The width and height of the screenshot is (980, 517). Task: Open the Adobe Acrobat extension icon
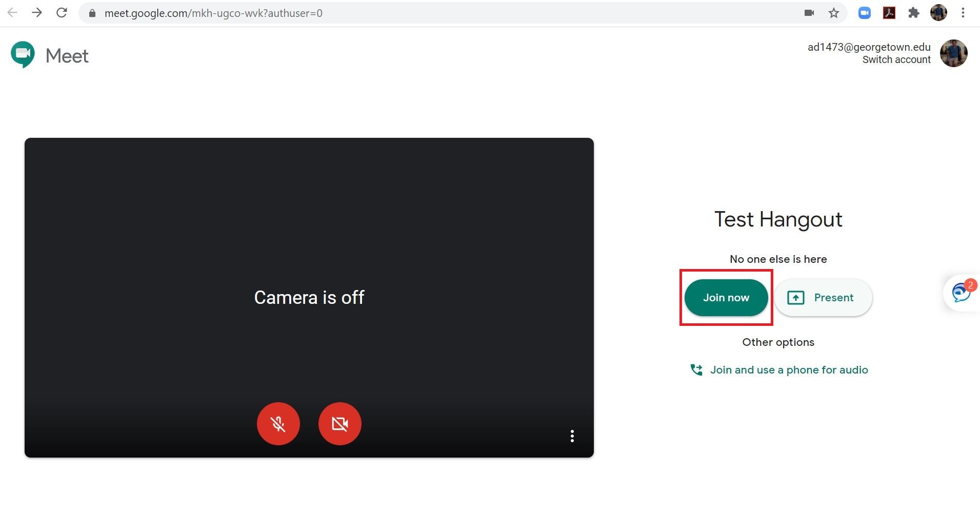coord(889,13)
